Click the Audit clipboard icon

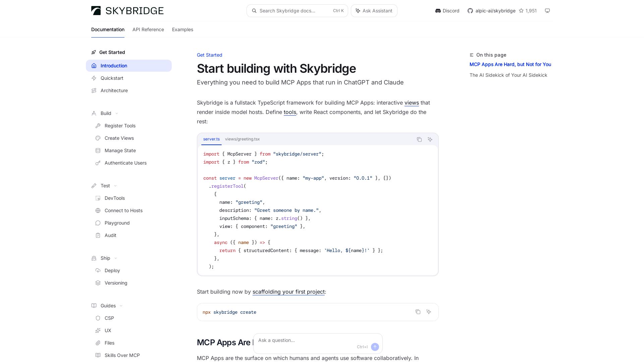tap(98, 235)
